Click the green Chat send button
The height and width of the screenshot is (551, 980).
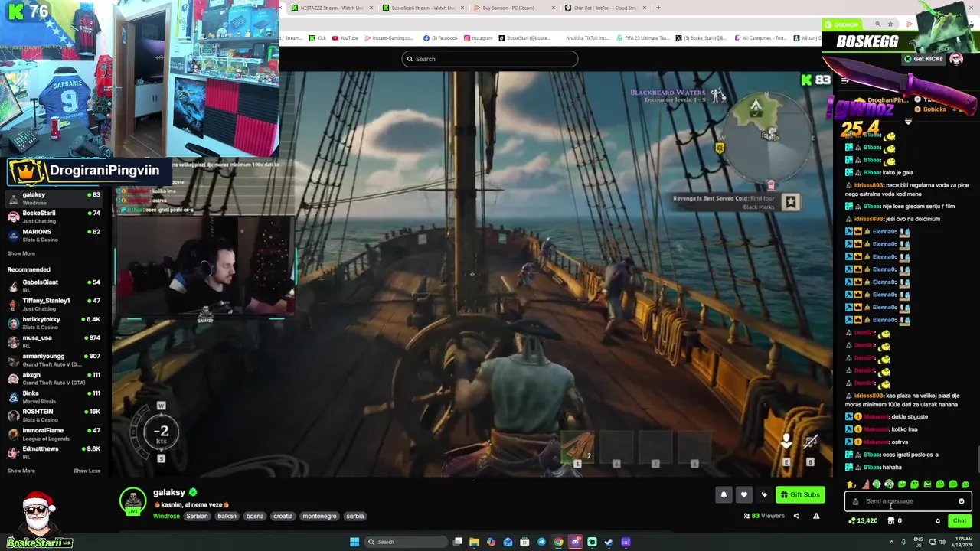point(959,521)
